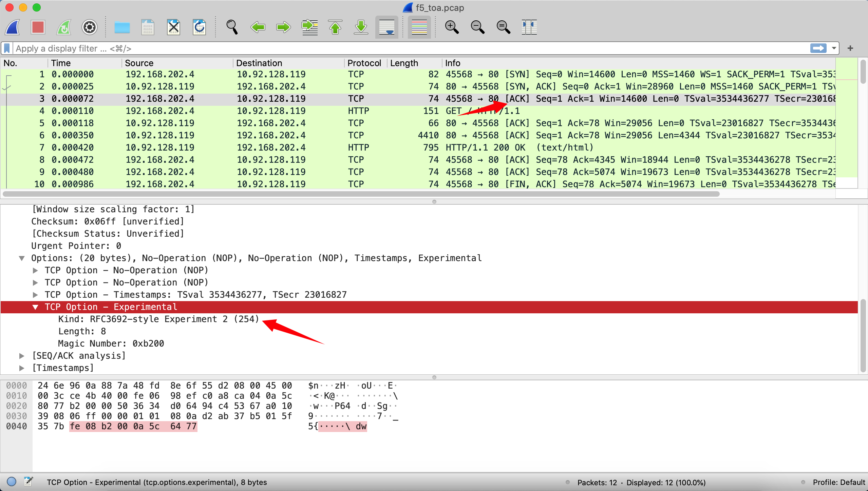Expand TCP Option - Timestamps details
Viewport: 868px width, 491px height.
pos(35,294)
